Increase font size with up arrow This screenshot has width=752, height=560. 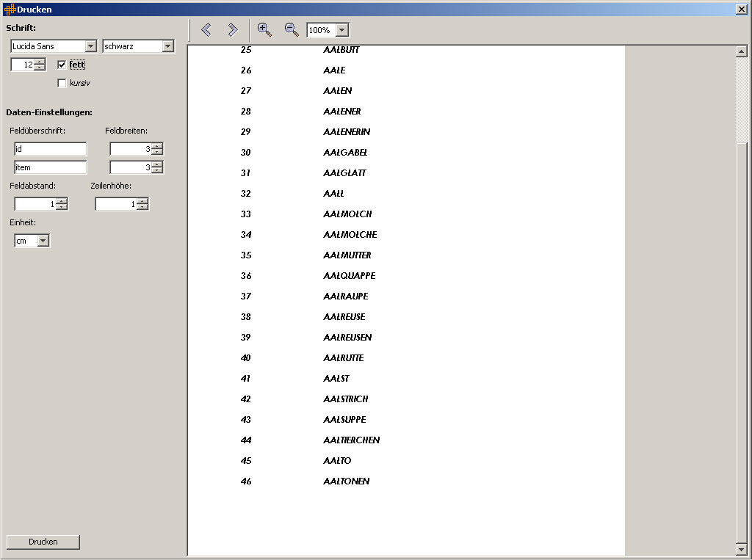pyautogui.click(x=40, y=62)
